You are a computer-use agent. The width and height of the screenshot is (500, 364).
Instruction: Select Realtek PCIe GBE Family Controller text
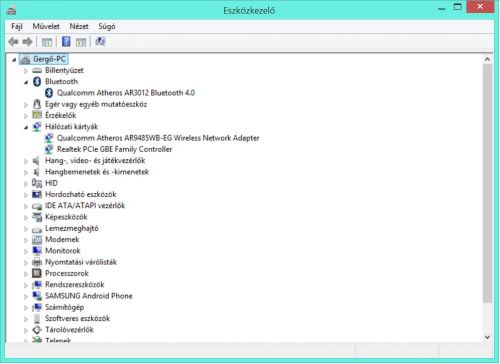(x=114, y=149)
